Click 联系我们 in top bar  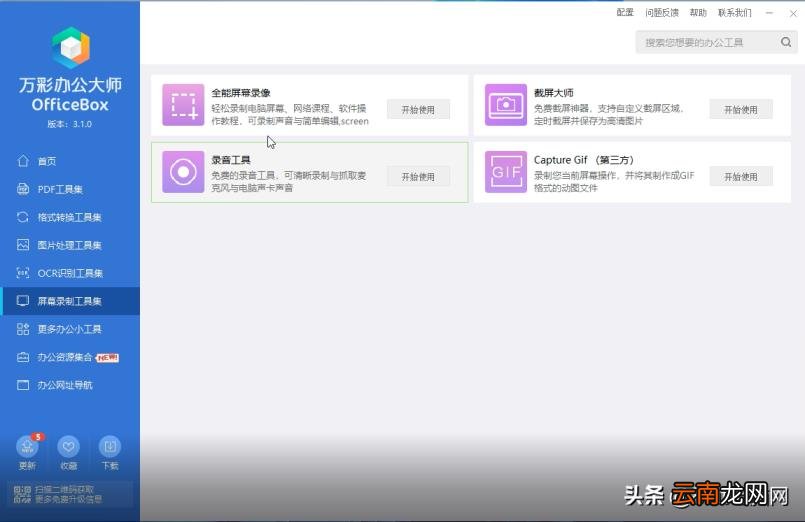pyautogui.click(x=735, y=12)
